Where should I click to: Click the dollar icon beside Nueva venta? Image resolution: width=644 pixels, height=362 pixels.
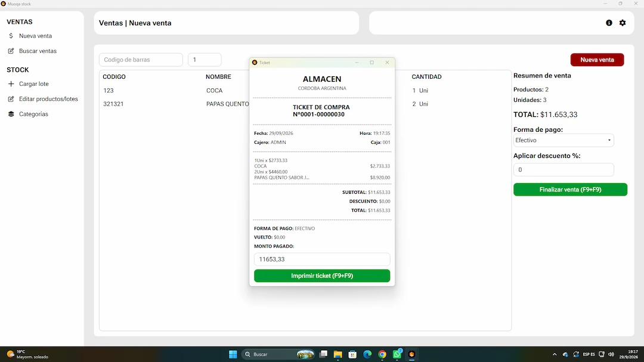[11, 36]
